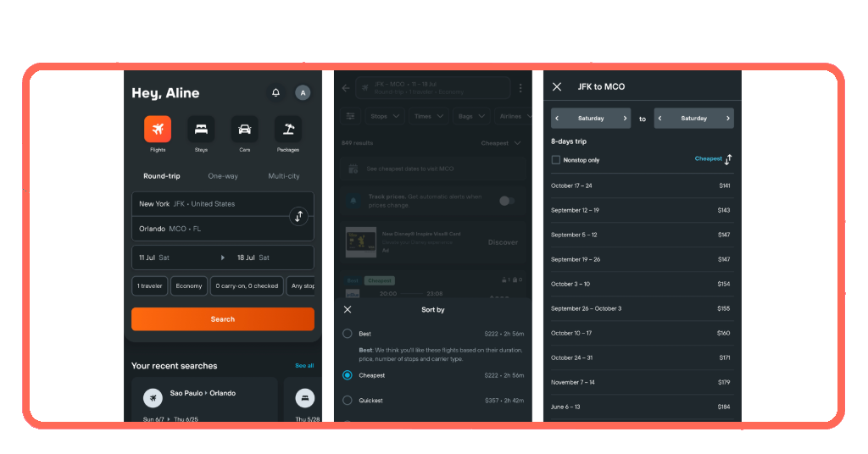Image resolution: width=868 pixels, height=454 pixels.
Task: Click the bed icon in recent stay search
Action: coord(304,397)
